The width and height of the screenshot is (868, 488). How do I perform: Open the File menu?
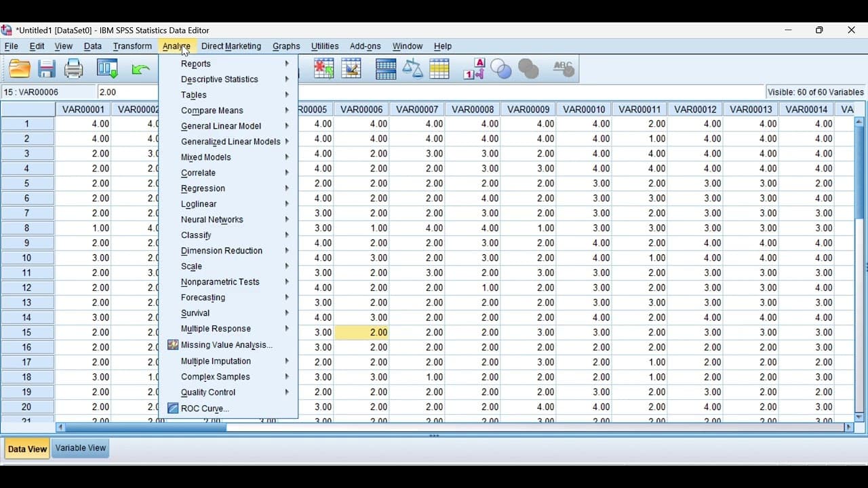[x=12, y=46]
